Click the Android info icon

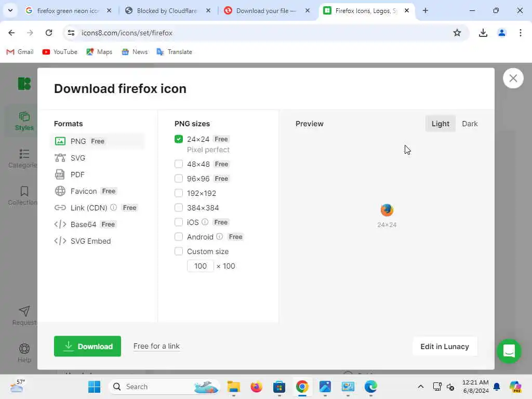click(220, 236)
